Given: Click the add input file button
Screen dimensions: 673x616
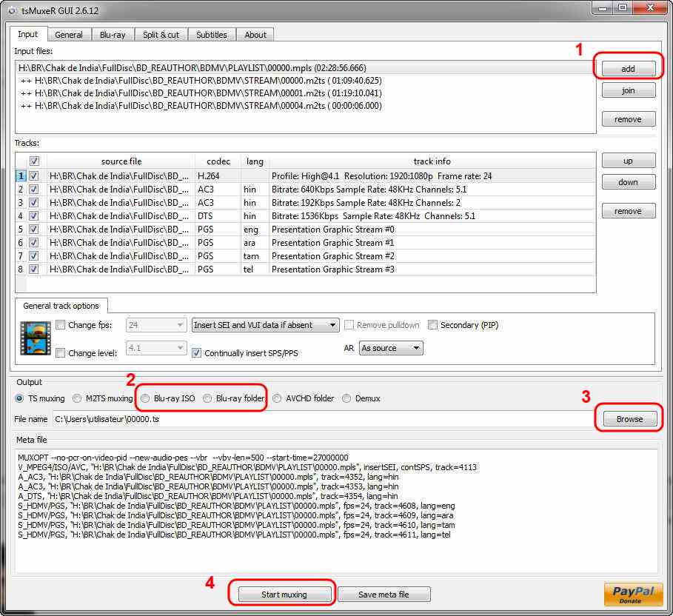Looking at the screenshot, I should (x=629, y=69).
